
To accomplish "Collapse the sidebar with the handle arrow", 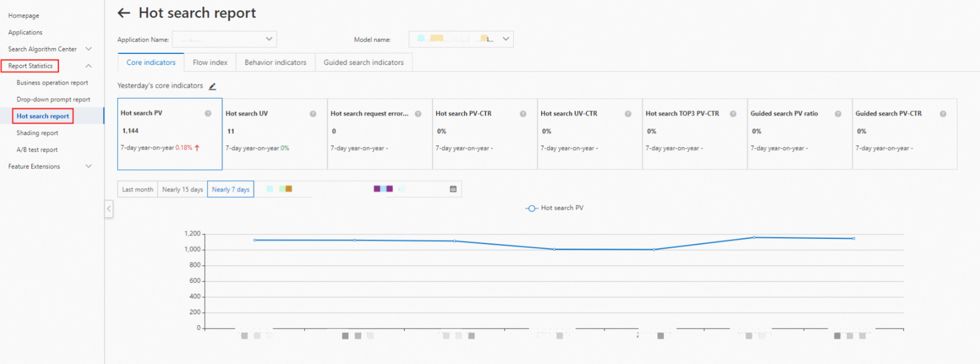I will 109,209.
